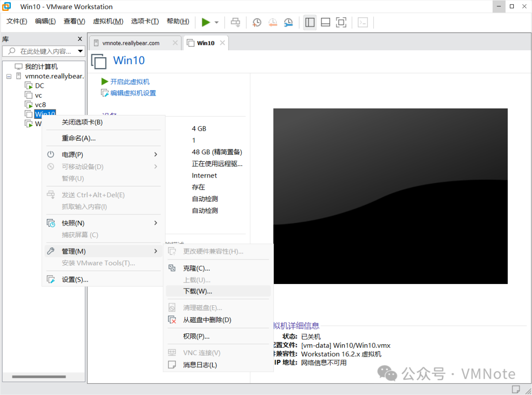Select the vmnote.reallybear. server tree item
This screenshot has width=532, height=395.
pyautogui.click(x=54, y=76)
